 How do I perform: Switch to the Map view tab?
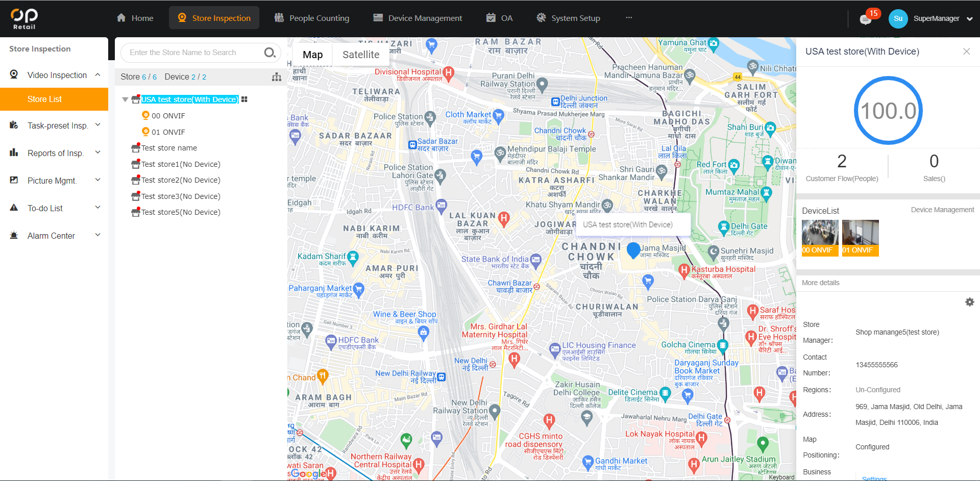pos(313,55)
